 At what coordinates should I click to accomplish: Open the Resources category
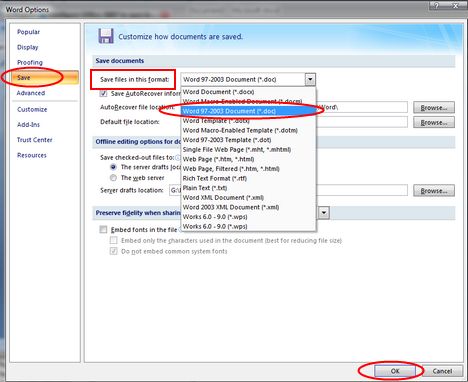tap(32, 155)
